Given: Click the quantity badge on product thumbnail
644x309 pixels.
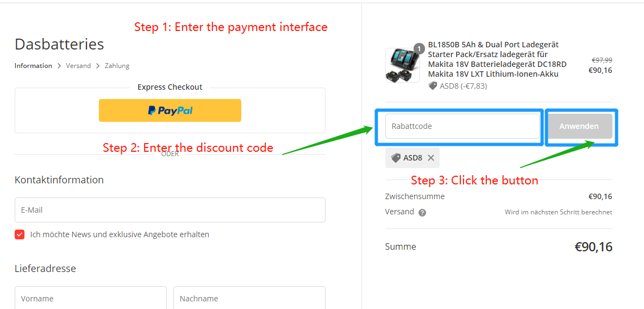Looking at the screenshot, I should point(418,49).
